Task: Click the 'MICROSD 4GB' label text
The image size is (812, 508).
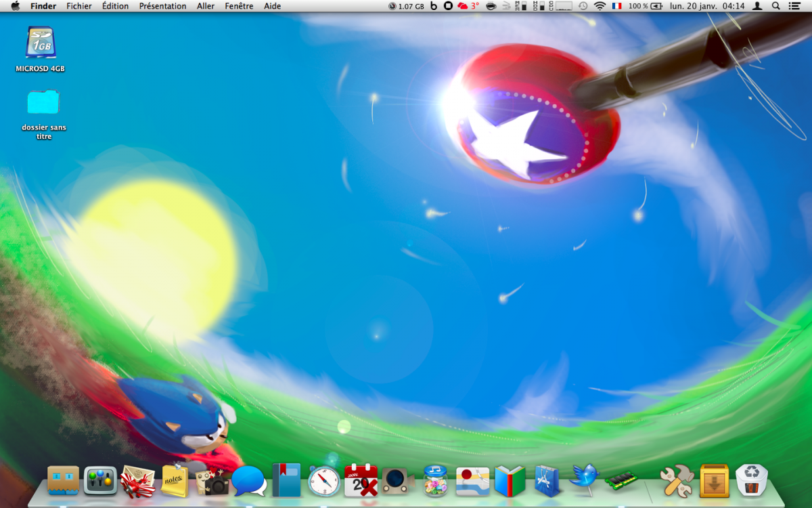Action: (41, 68)
